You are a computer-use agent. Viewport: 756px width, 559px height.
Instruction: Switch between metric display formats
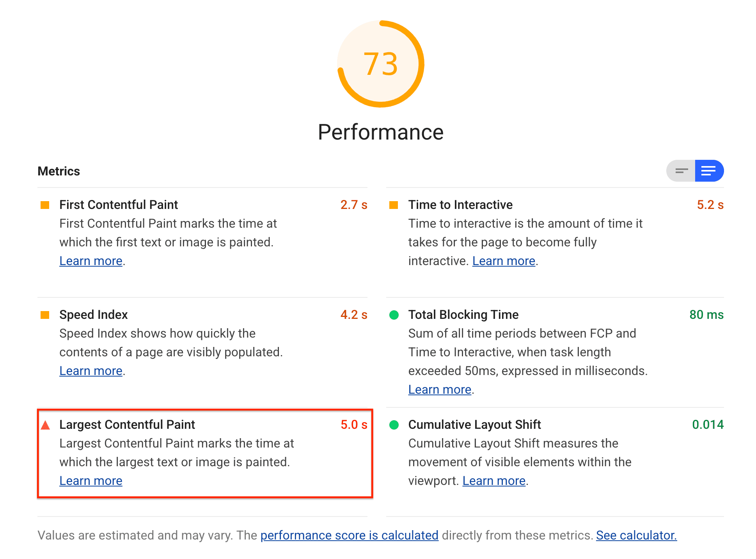point(681,172)
